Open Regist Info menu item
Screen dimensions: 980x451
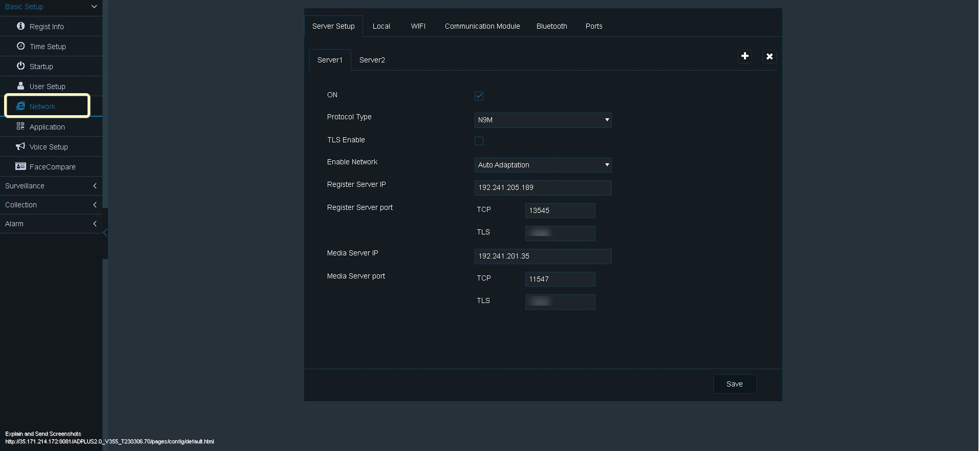[51, 26]
